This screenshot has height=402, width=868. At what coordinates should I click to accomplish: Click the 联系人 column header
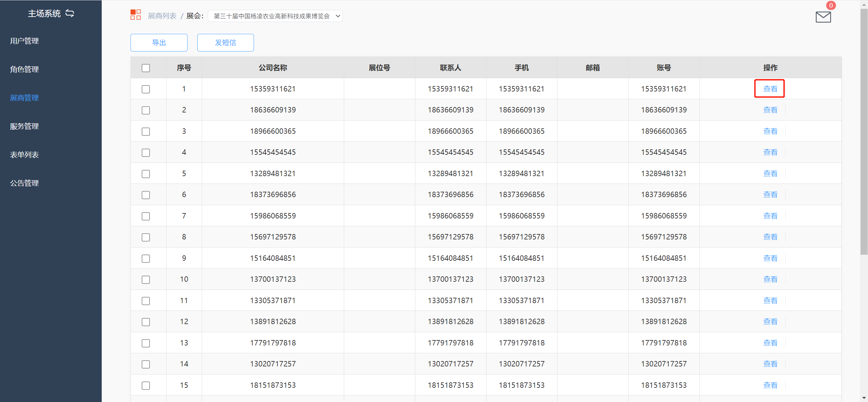450,68
